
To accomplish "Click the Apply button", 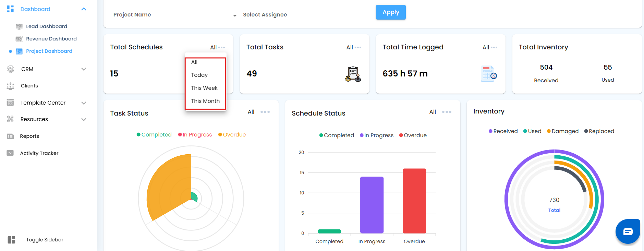I will pos(390,12).
